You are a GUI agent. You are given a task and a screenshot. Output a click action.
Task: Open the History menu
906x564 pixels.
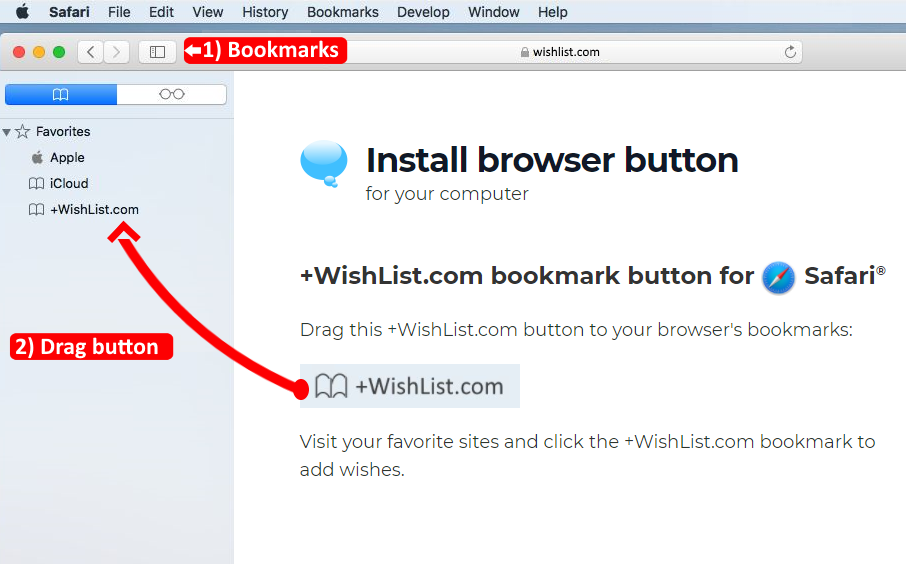pyautogui.click(x=265, y=12)
